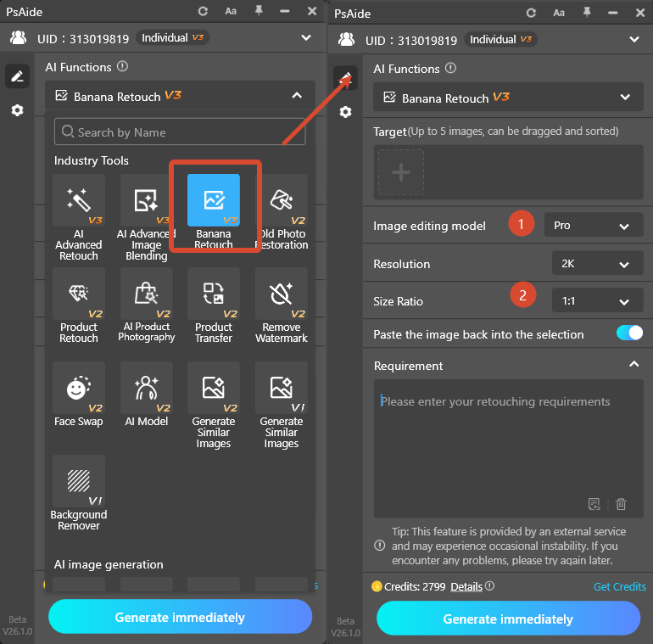
Task: Click Individual V3 badge in left panel
Action: 172,38
